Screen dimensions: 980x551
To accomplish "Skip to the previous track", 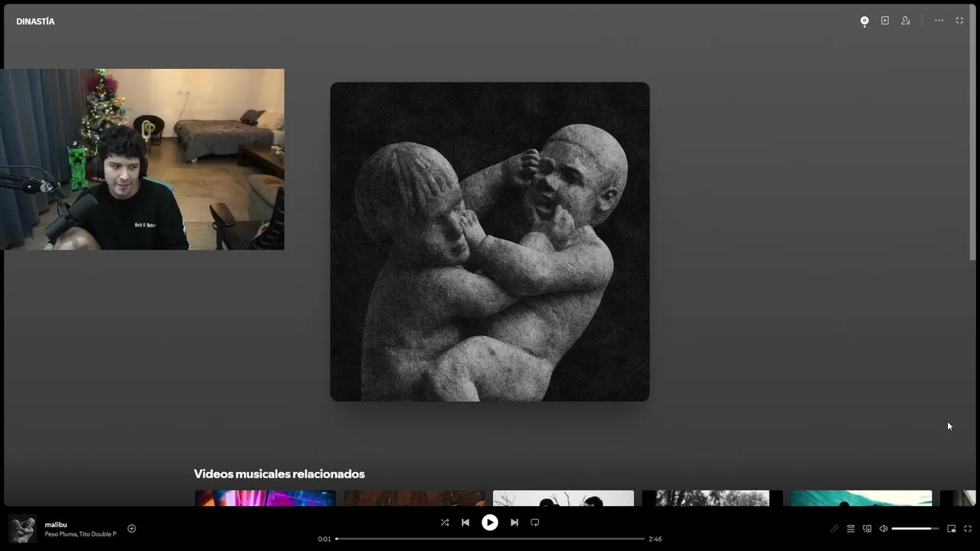I will coord(465,523).
